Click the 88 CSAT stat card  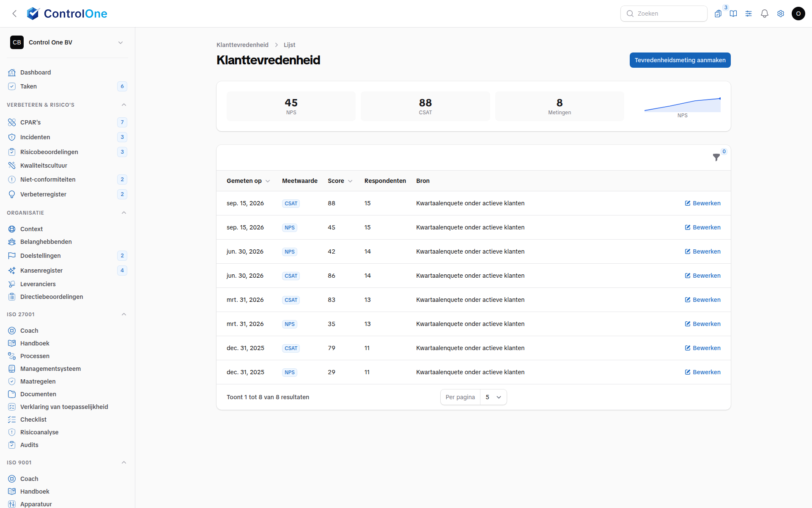[x=425, y=106]
